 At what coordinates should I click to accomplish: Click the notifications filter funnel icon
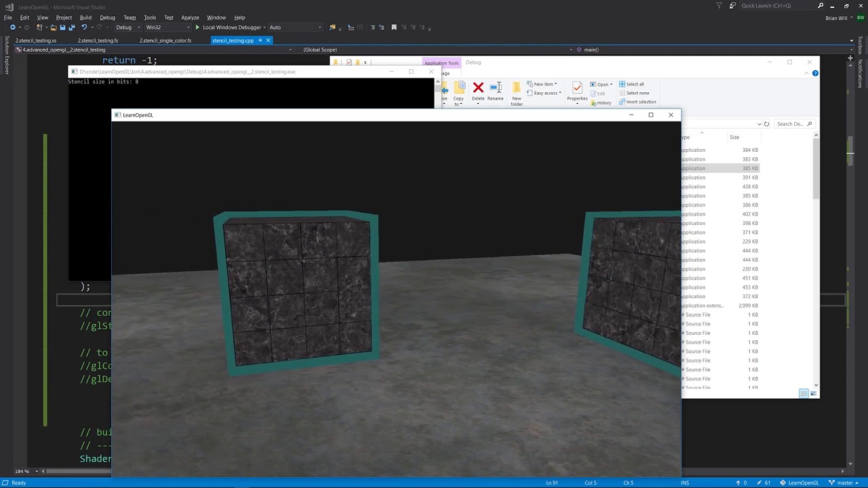point(719,5)
